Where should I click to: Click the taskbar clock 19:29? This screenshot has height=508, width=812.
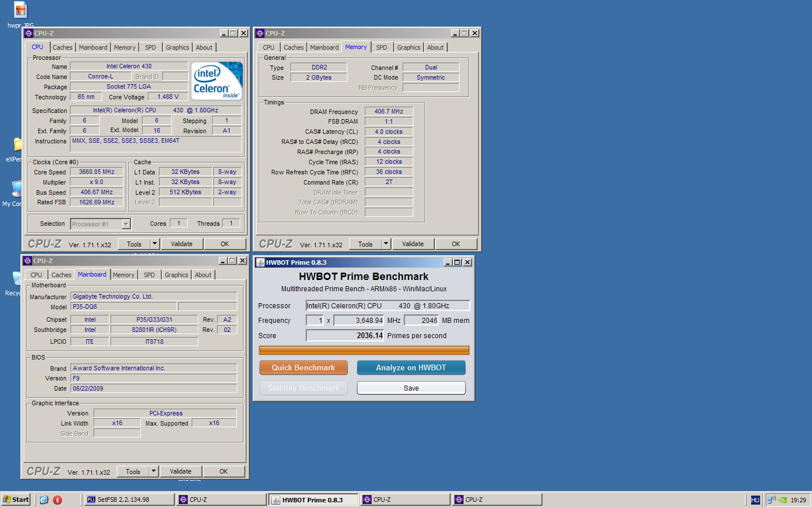click(x=798, y=500)
